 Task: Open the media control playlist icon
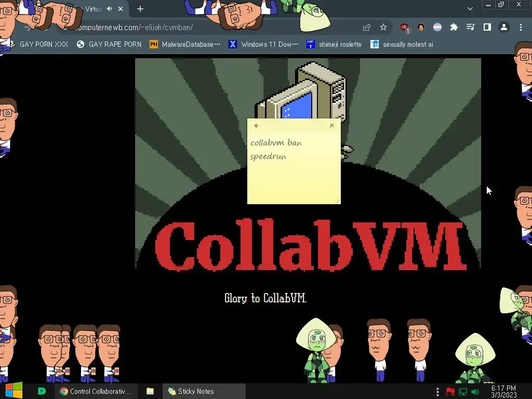point(470,27)
